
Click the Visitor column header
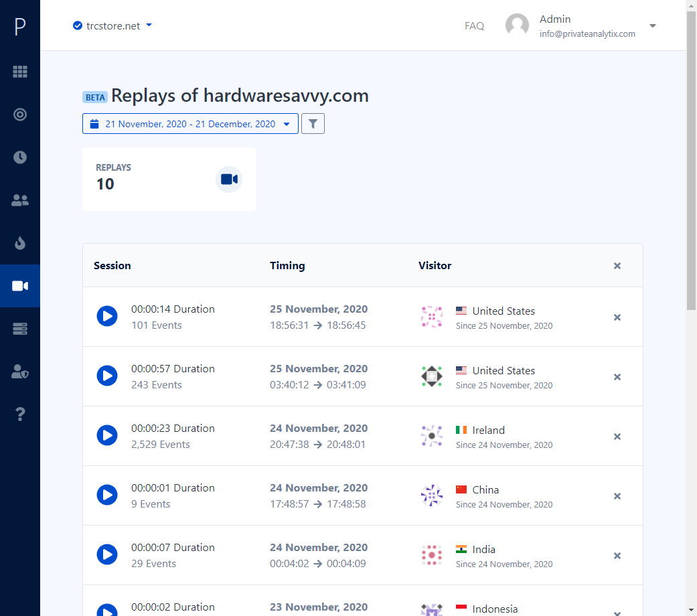point(435,265)
